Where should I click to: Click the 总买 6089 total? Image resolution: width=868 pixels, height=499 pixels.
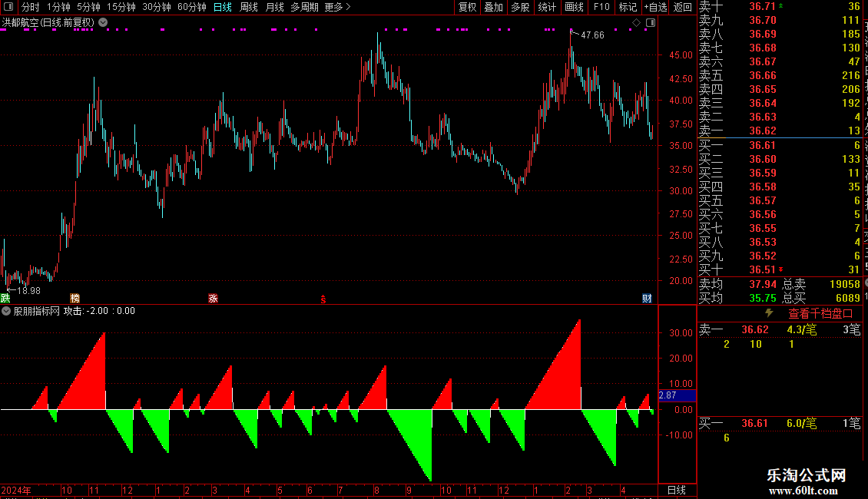847,298
